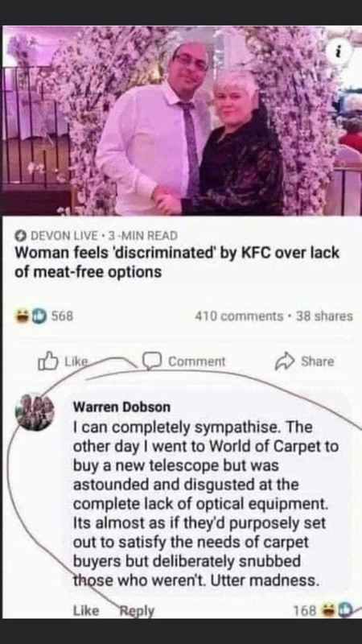Tap the thumbs-up Like icon under the post
362x644 pixels.
[x=46, y=361]
